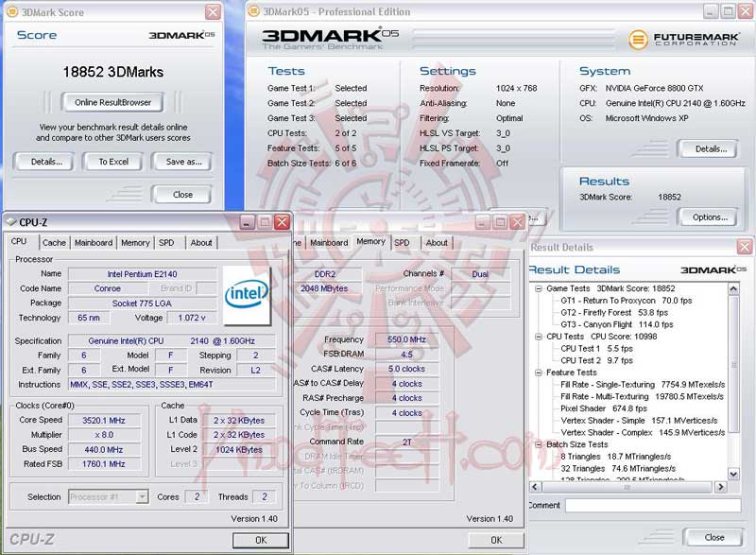The width and height of the screenshot is (756, 555).
Task: Select Fill Rate - Multi-Texturing row
Action: click(643, 396)
